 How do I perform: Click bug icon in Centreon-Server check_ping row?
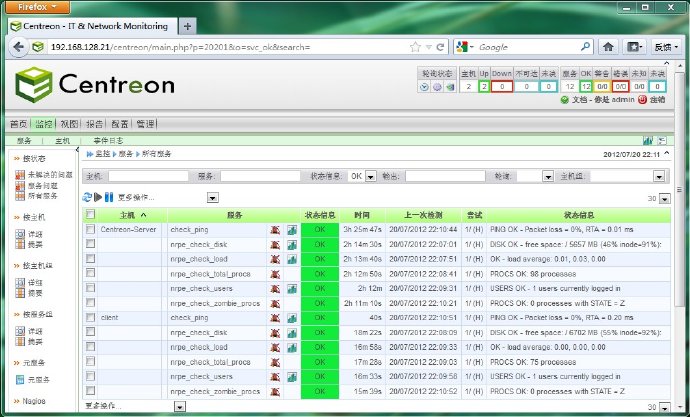tap(275, 230)
